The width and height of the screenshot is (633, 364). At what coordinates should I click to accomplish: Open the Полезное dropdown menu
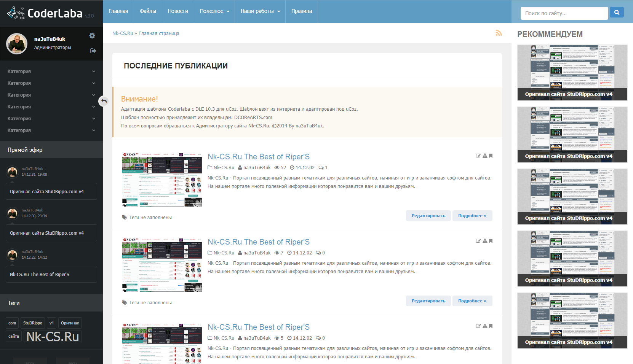point(214,11)
